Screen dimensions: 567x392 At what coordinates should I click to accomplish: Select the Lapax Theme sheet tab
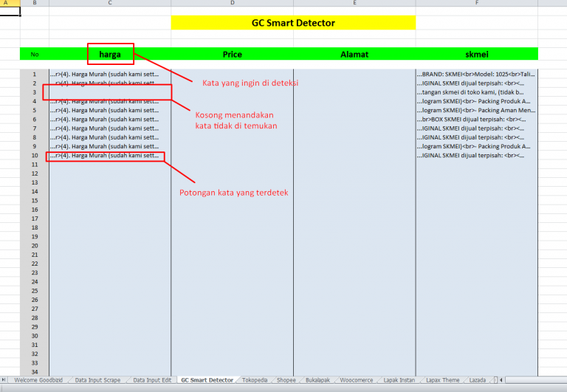tap(443, 380)
